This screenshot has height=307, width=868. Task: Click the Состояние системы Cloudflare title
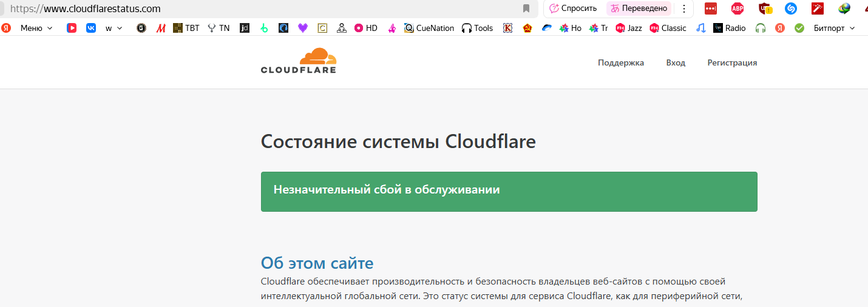[398, 141]
